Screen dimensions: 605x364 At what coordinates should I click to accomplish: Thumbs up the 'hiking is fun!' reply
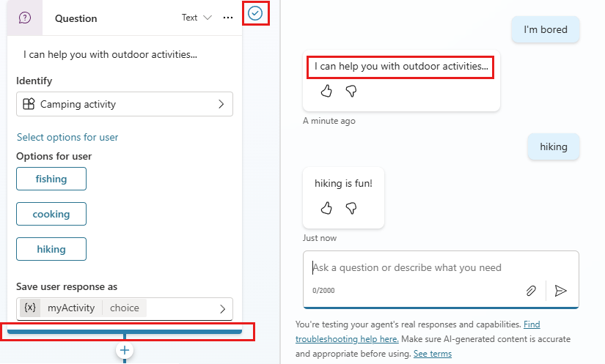pyautogui.click(x=327, y=208)
